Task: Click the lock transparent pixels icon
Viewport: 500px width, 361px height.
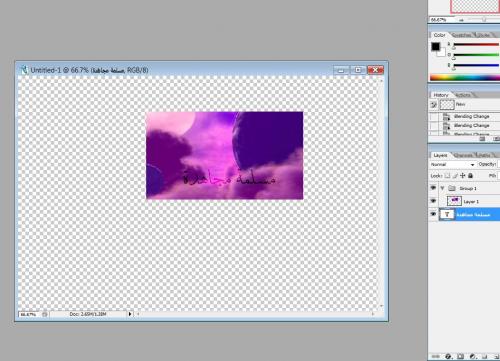Action: (x=447, y=176)
